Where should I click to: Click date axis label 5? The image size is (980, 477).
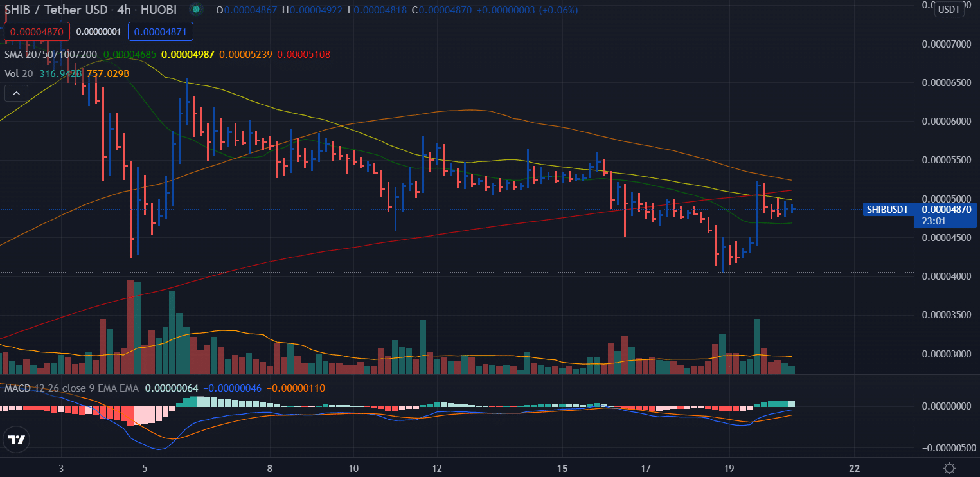145,468
